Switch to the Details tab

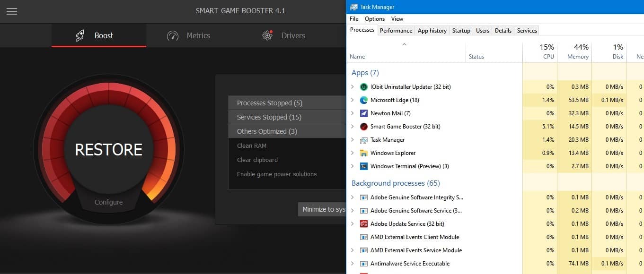pyautogui.click(x=503, y=31)
